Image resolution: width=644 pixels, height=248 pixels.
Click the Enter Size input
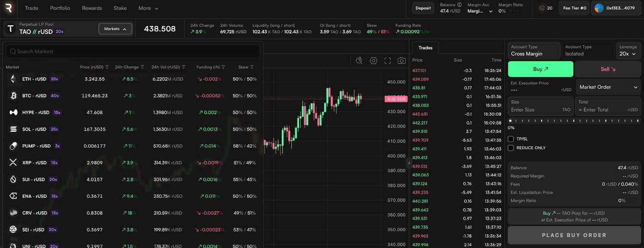[x=541, y=107]
